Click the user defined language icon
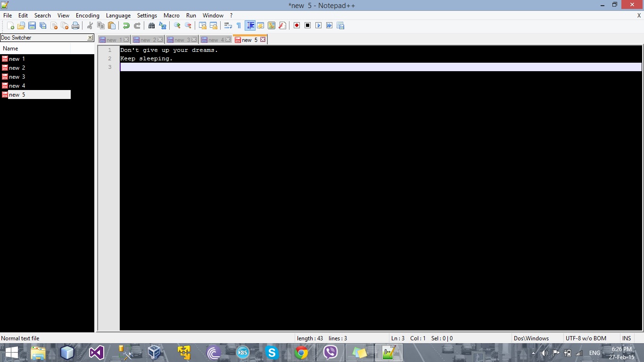This screenshot has width=644, height=362. 260,25
